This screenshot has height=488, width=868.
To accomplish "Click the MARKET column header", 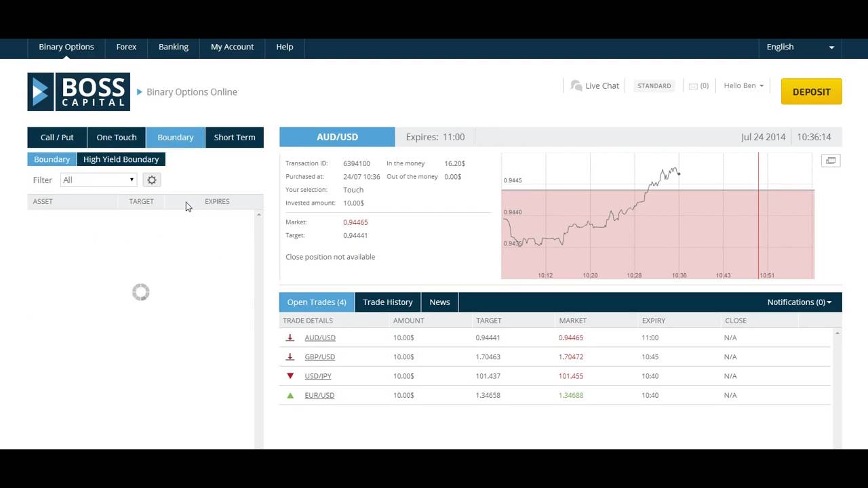I will click(573, 321).
